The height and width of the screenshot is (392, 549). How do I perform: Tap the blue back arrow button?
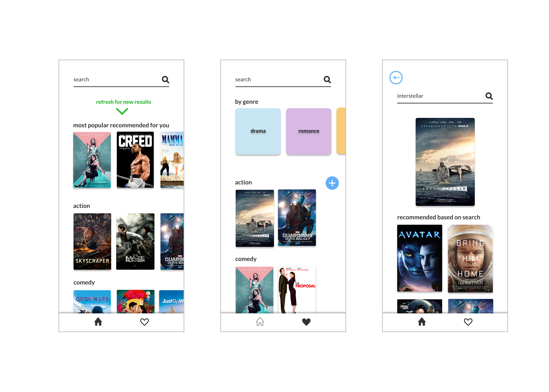tap(396, 78)
